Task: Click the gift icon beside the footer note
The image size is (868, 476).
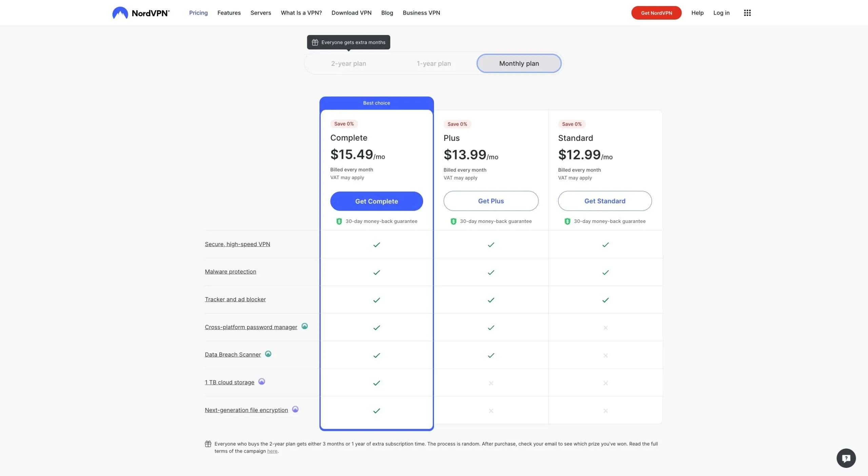Action: (x=208, y=444)
